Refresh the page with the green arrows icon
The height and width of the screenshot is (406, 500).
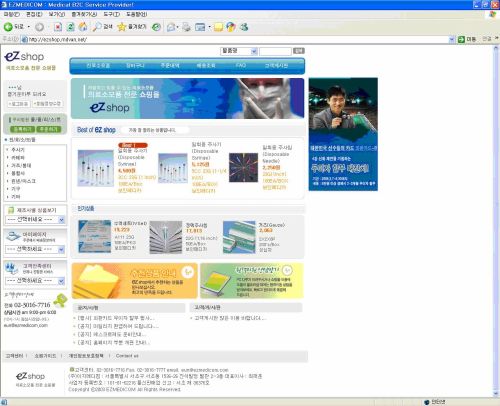pos(70,27)
